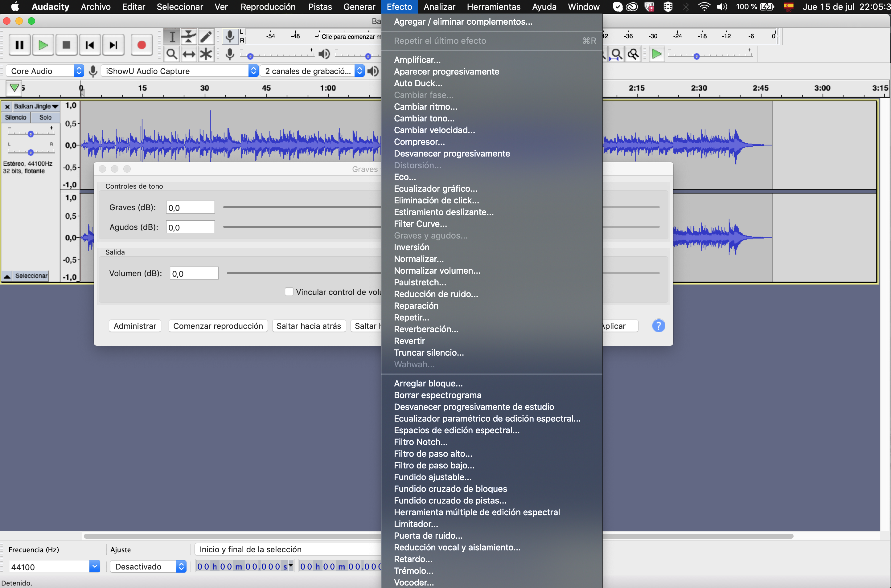The height and width of the screenshot is (588, 891).
Task: Open the Ajuste Desactivado dropdown
Action: pyautogui.click(x=149, y=566)
